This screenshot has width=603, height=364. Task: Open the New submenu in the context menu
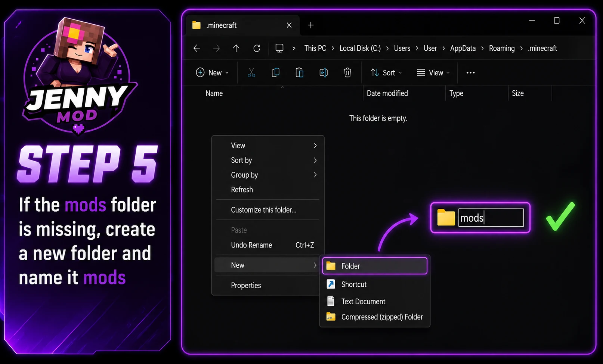point(268,265)
